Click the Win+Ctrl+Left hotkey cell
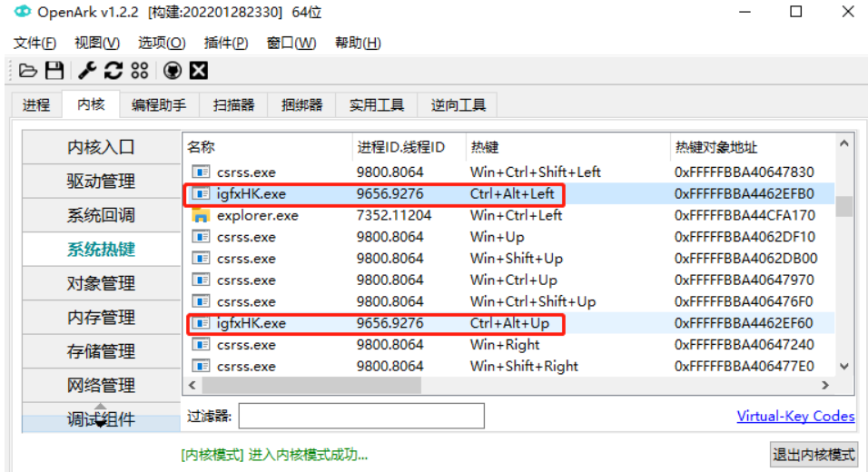 (516, 215)
